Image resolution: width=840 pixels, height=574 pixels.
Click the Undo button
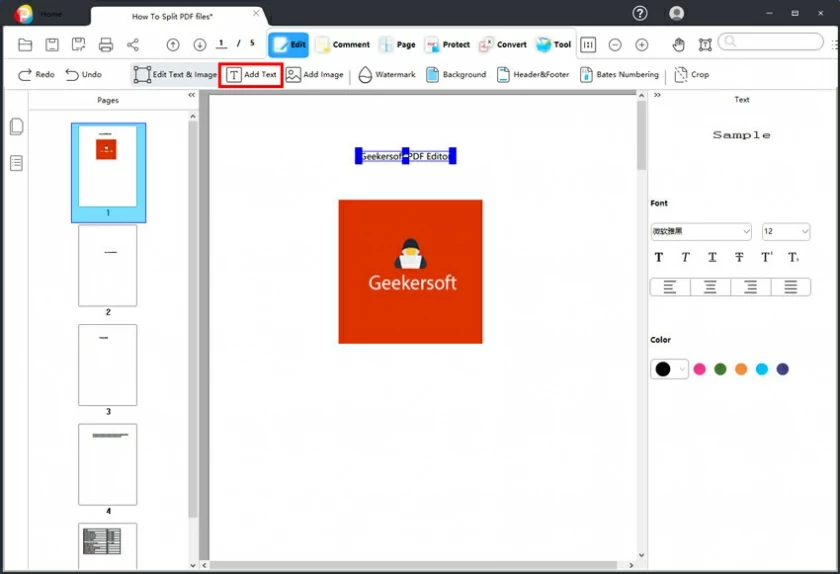(84, 75)
